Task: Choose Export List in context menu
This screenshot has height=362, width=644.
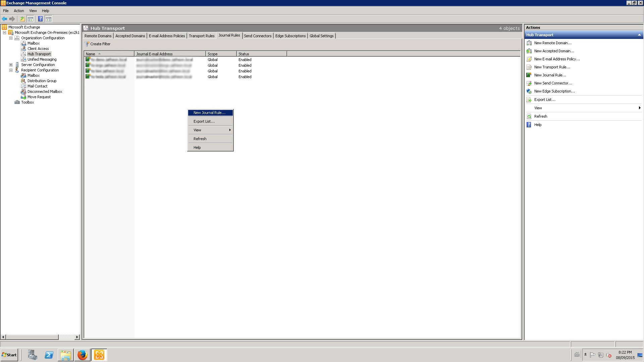Action: pos(210,121)
